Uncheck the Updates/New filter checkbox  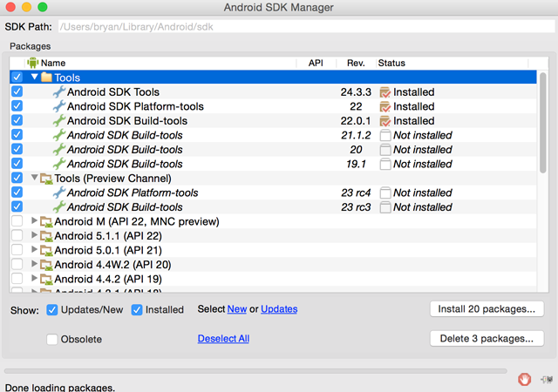tap(52, 310)
